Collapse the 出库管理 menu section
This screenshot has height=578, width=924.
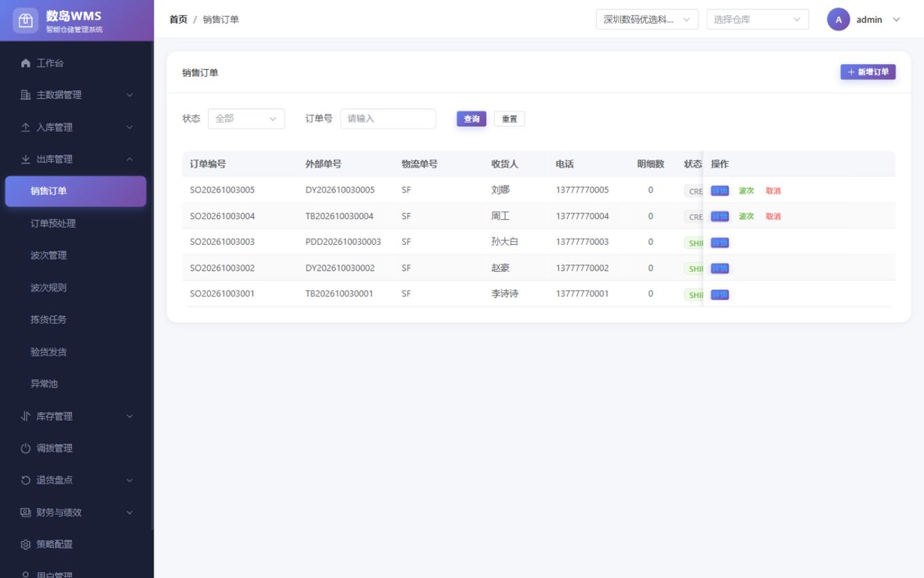[77, 159]
